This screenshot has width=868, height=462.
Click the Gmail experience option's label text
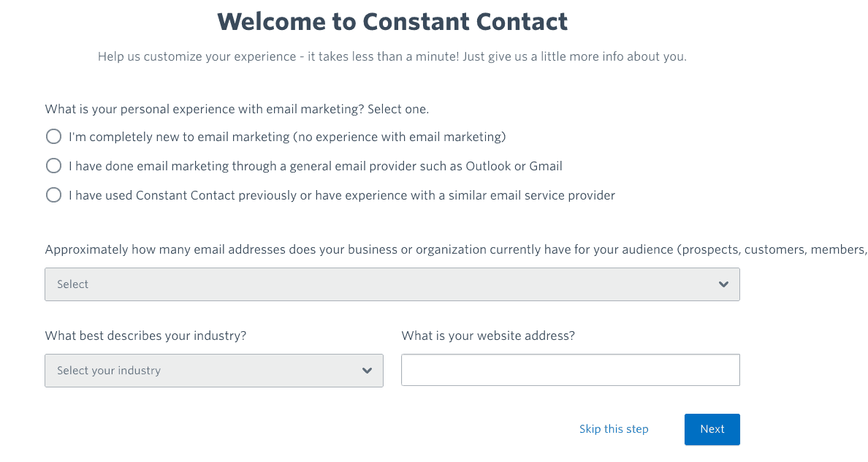314,165
